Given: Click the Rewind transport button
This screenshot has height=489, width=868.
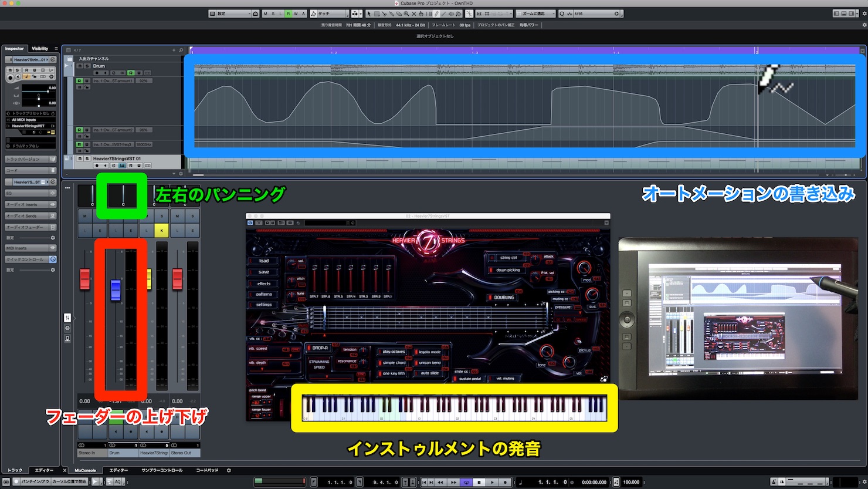Looking at the screenshot, I should (440, 482).
